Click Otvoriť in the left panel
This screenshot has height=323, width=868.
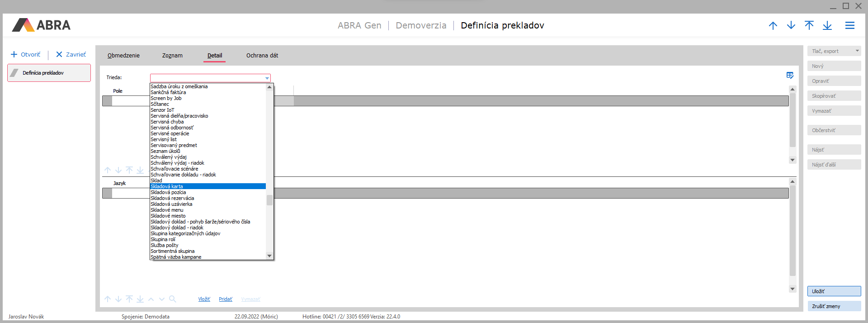[x=26, y=55]
